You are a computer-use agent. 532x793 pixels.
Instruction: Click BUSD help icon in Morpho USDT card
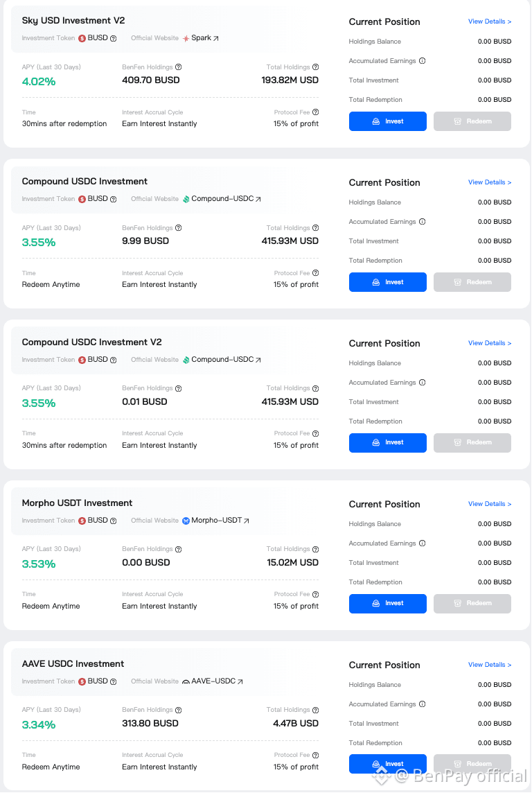coord(113,521)
